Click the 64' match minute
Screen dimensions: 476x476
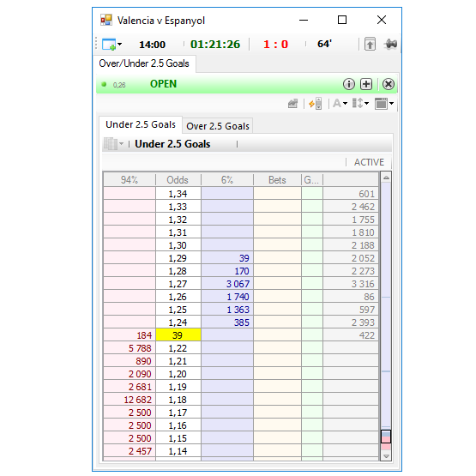click(324, 44)
